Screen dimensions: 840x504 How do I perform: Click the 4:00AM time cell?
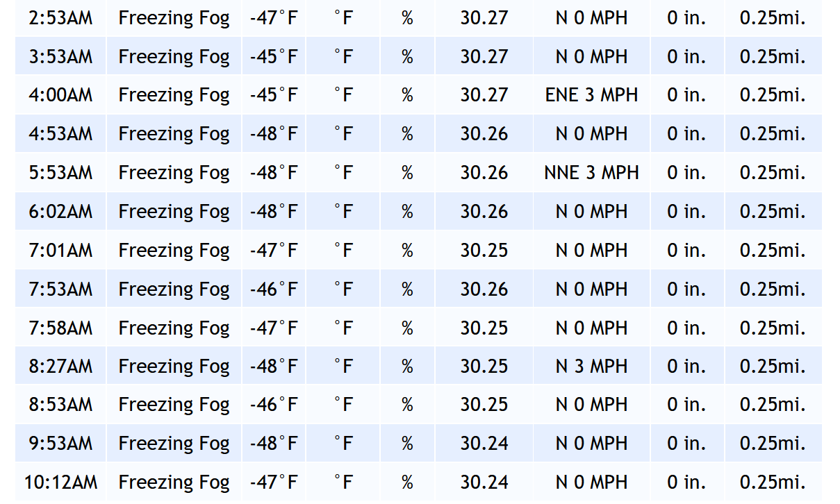point(60,95)
